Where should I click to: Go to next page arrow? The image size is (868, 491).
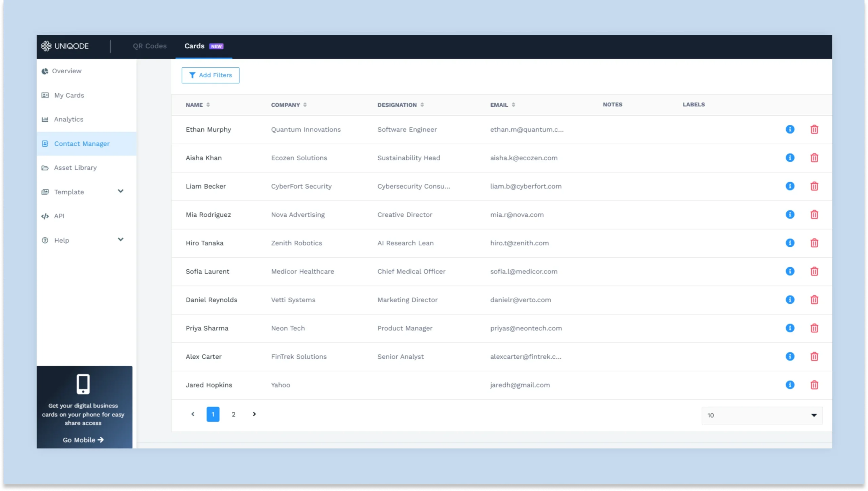(x=254, y=414)
